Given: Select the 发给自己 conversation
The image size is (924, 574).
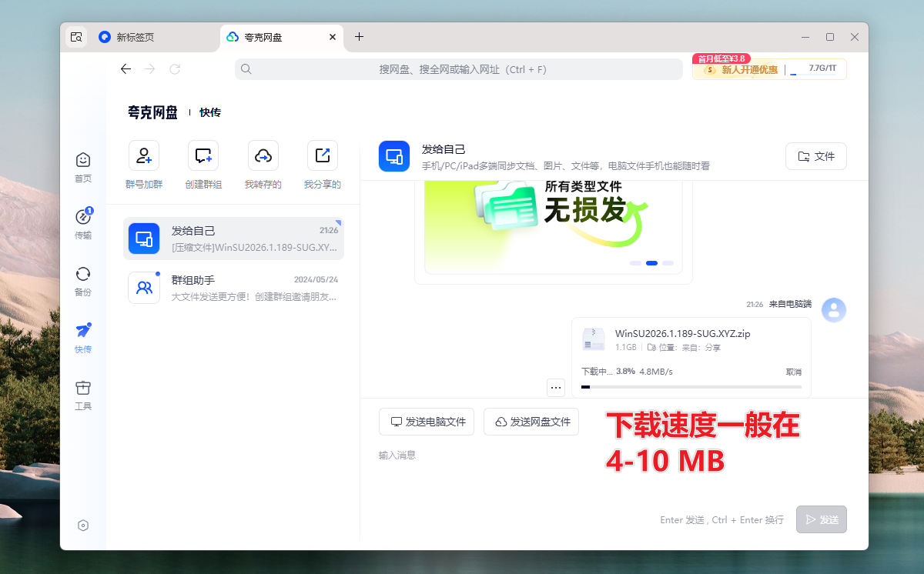Looking at the screenshot, I should coord(233,239).
